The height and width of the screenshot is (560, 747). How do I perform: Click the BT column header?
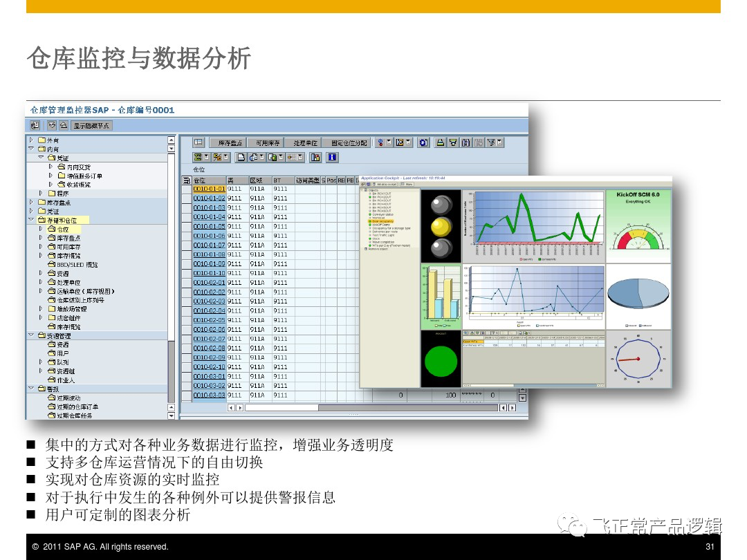point(283,180)
